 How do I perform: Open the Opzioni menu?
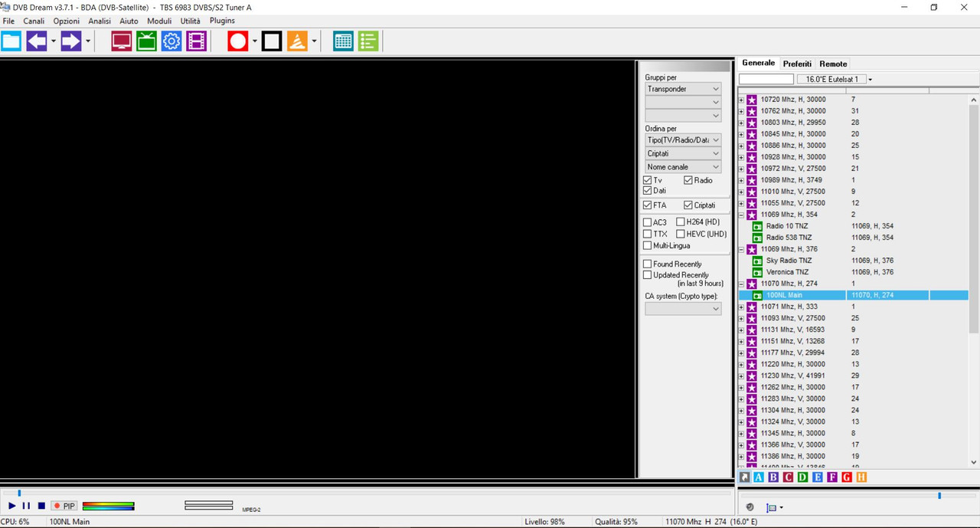pos(67,21)
